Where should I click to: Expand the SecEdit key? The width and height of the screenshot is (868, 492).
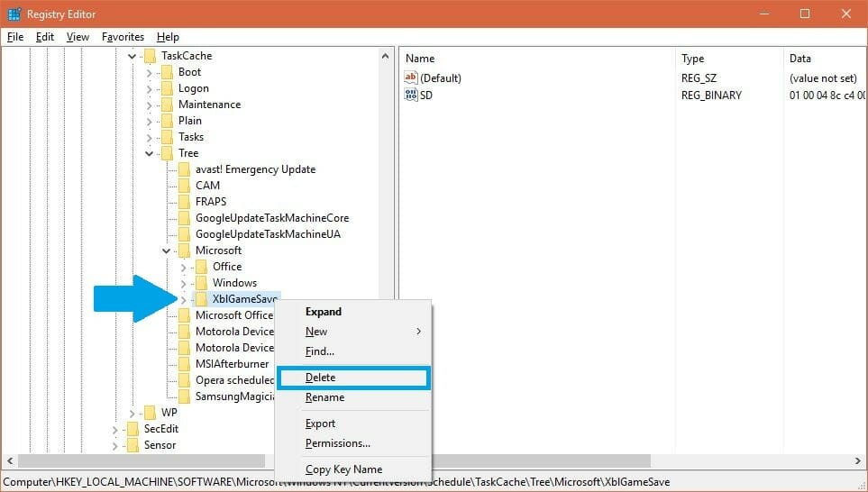coord(114,430)
